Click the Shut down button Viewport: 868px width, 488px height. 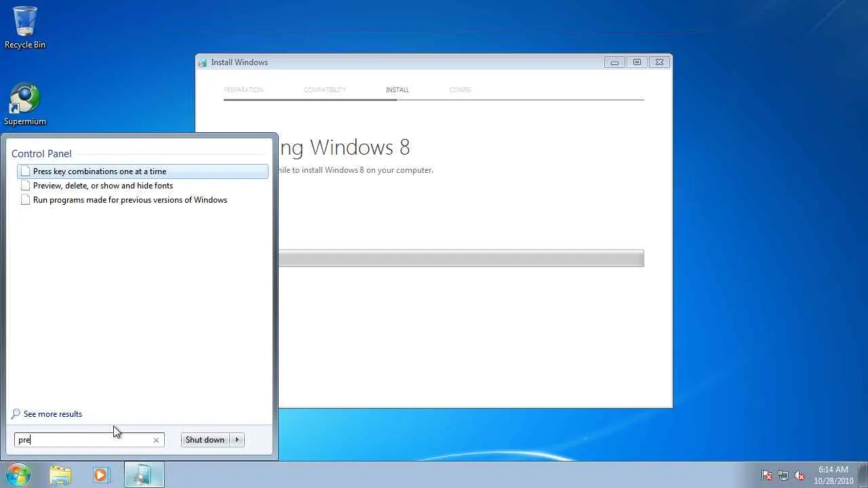click(x=205, y=440)
